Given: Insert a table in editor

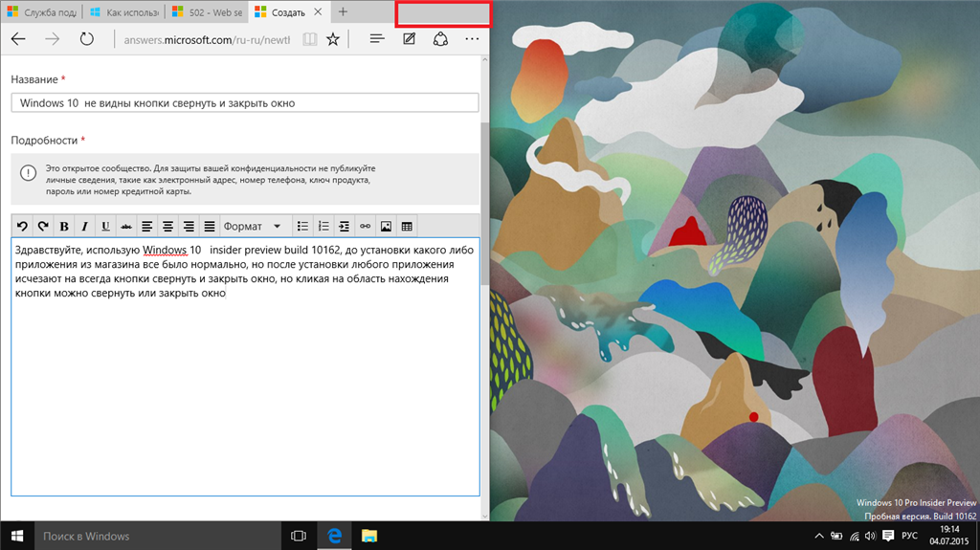Looking at the screenshot, I should pyautogui.click(x=406, y=227).
